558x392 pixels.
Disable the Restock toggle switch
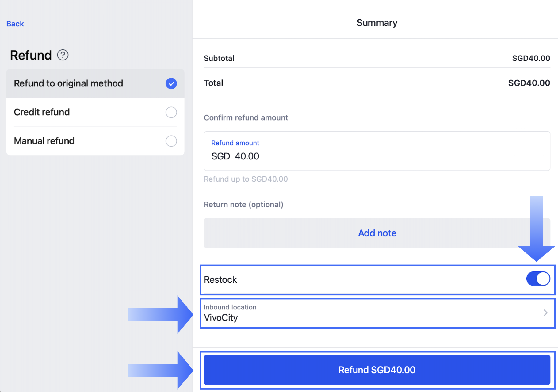pyautogui.click(x=538, y=279)
